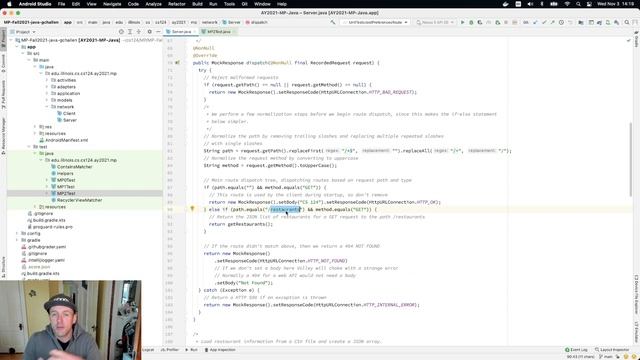
Task: Click the dispatch breadcrumb in navigation bar
Action: click(256, 22)
